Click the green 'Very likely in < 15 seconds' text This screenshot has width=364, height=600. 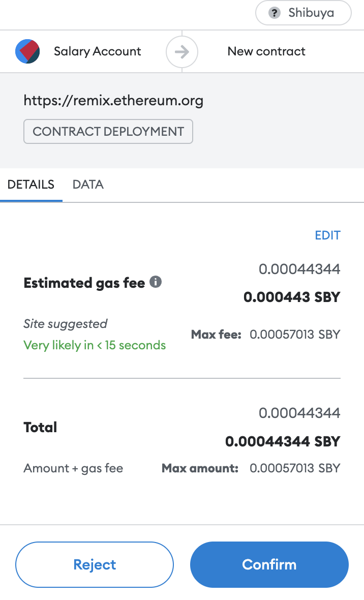click(95, 345)
